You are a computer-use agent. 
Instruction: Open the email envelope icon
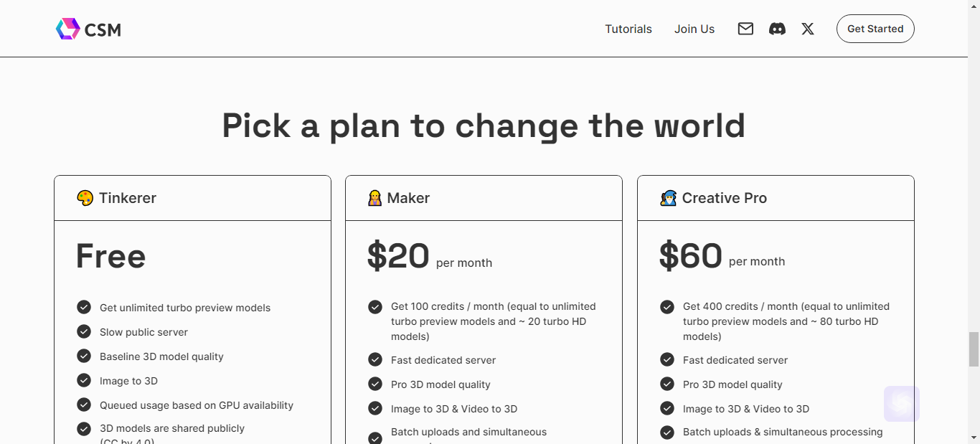pos(745,29)
